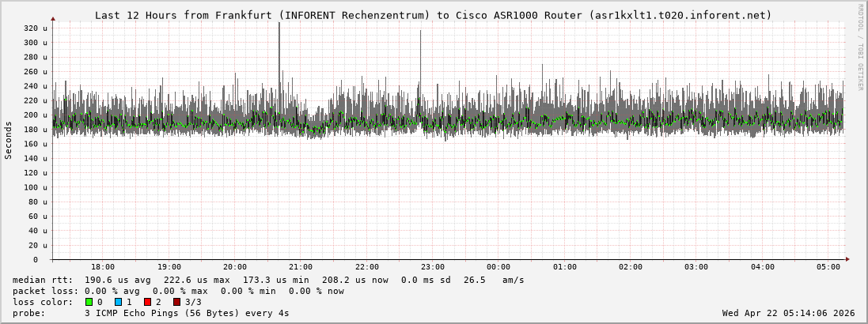Click the RRDTOOL / TOBI OETIKER watermark
868x324 pixels.
pos(860,47)
